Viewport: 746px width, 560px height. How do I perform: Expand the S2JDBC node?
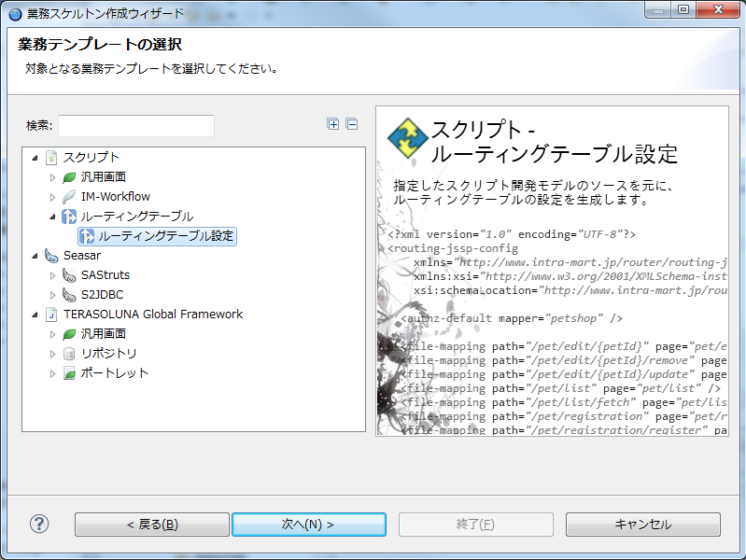(x=53, y=295)
